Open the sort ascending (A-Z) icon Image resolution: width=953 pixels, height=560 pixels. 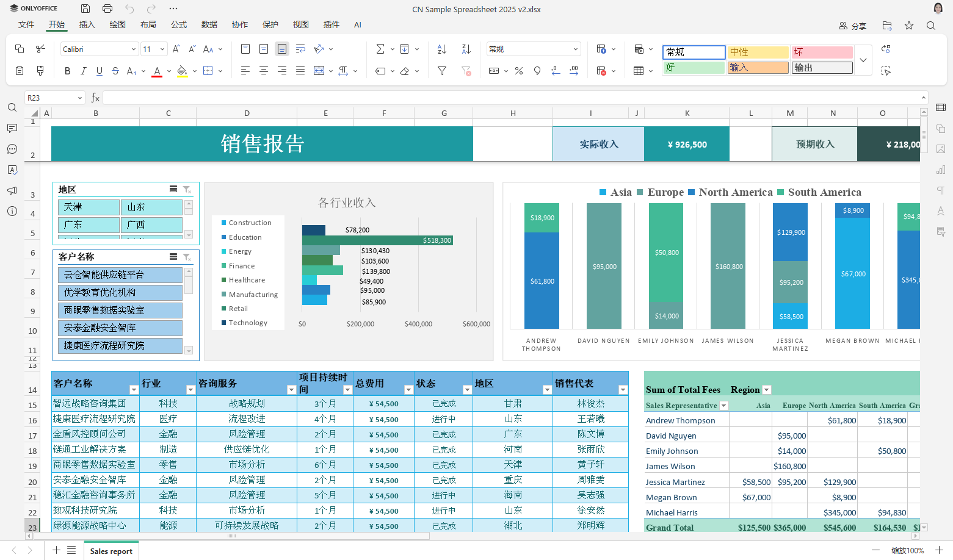(x=441, y=49)
